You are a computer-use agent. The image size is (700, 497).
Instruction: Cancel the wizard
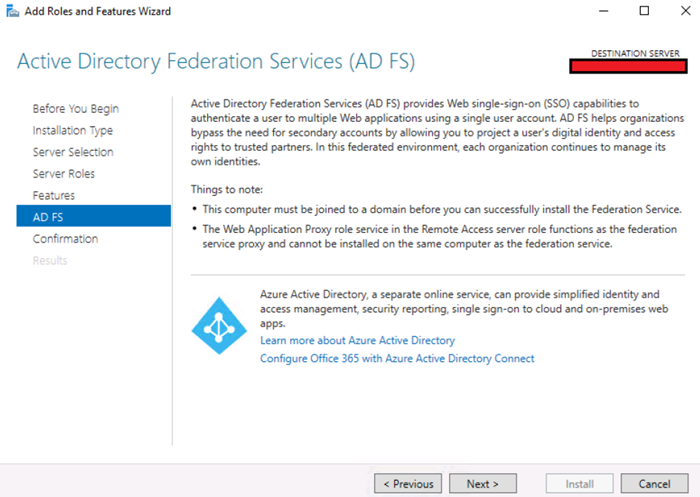pyautogui.click(x=654, y=484)
